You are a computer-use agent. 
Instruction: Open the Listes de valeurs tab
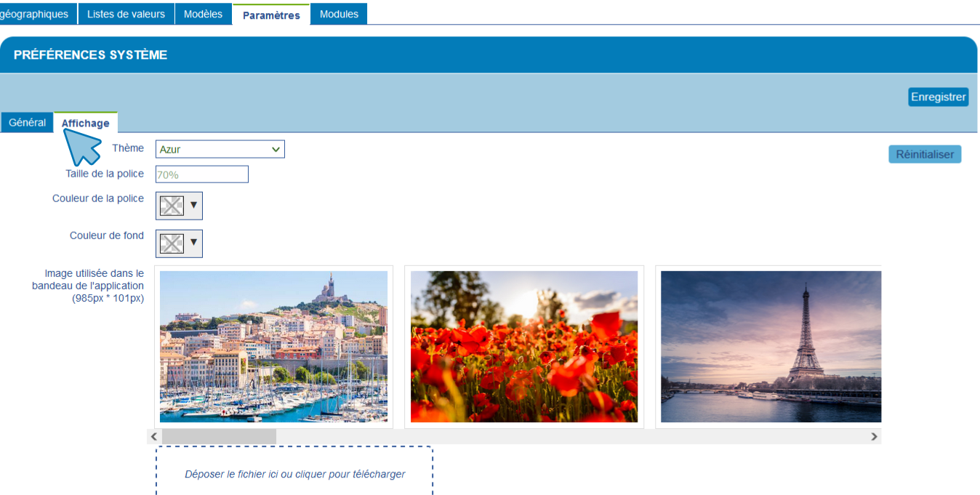(x=126, y=14)
